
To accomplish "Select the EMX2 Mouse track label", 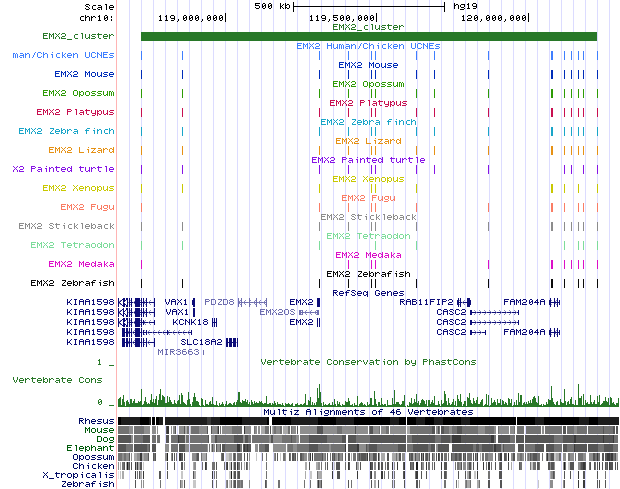I will [85, 74].
